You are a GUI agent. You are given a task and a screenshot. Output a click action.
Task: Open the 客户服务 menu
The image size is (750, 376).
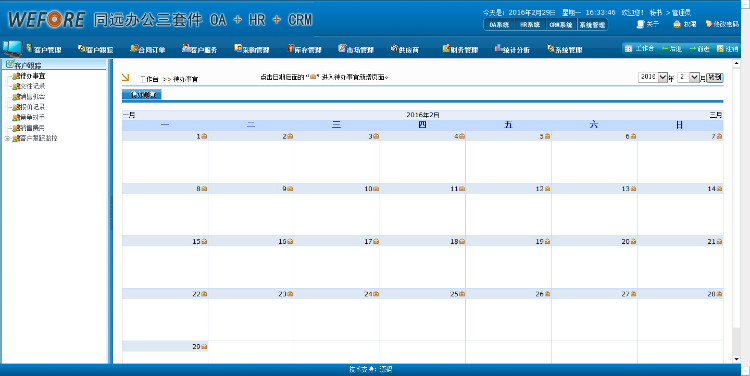(x=199, y=49)
